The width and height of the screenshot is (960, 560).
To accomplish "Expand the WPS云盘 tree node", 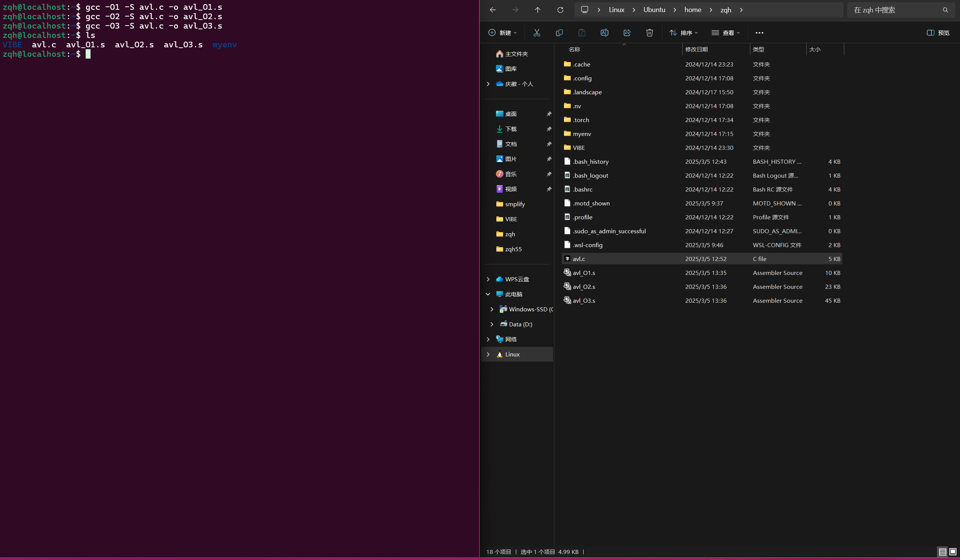I will [488, 279].
